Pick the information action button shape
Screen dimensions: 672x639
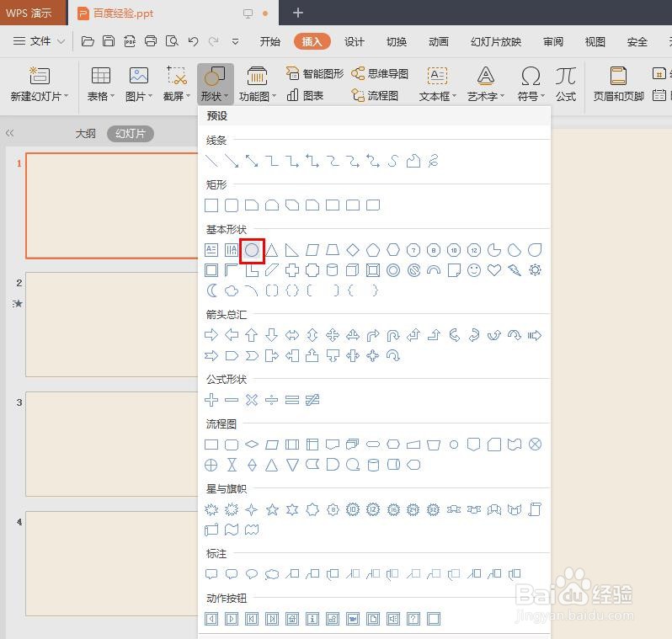tap(312, 619)
